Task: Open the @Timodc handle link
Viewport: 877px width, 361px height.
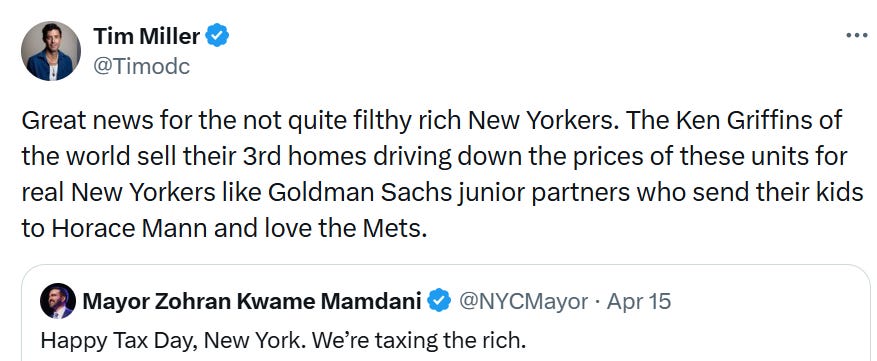Action: [142, 67]
